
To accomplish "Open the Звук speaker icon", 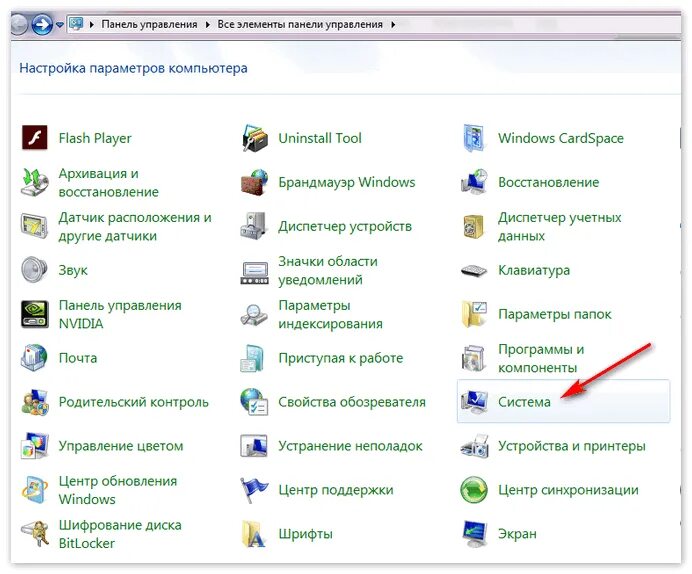I will [x=34, y=270].
